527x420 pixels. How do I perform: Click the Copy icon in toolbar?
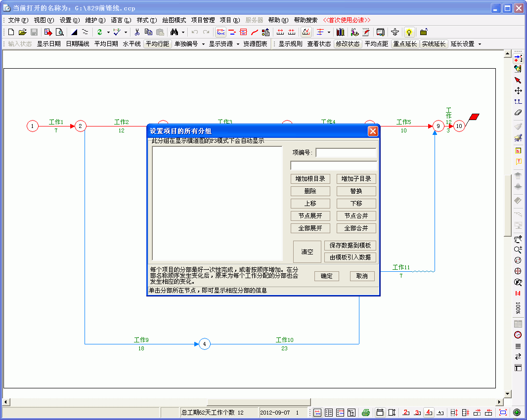tap(148, 32)
